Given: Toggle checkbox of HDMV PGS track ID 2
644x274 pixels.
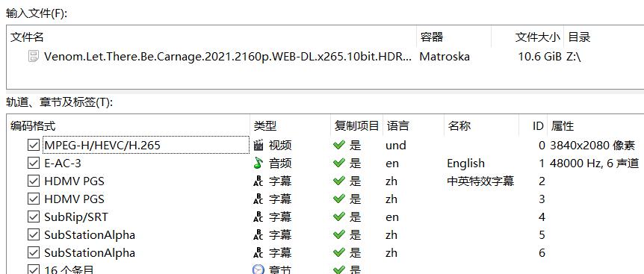Looking at the screenshot, I should (x=34, y=181).
